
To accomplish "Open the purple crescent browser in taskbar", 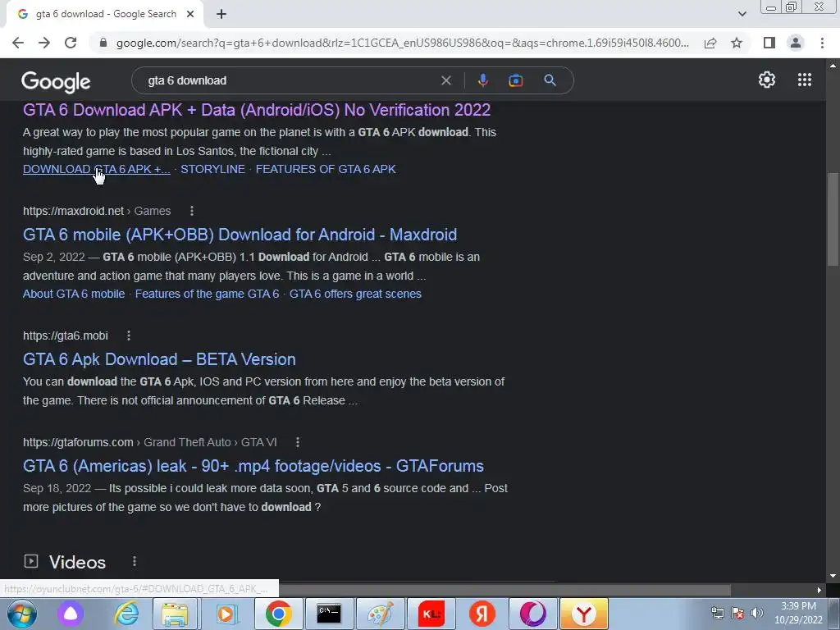I will [x=533, y=614].
